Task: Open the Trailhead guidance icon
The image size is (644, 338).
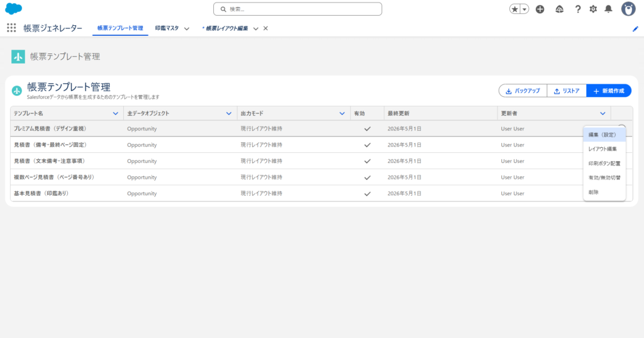Action: click(x=559, y=9)
